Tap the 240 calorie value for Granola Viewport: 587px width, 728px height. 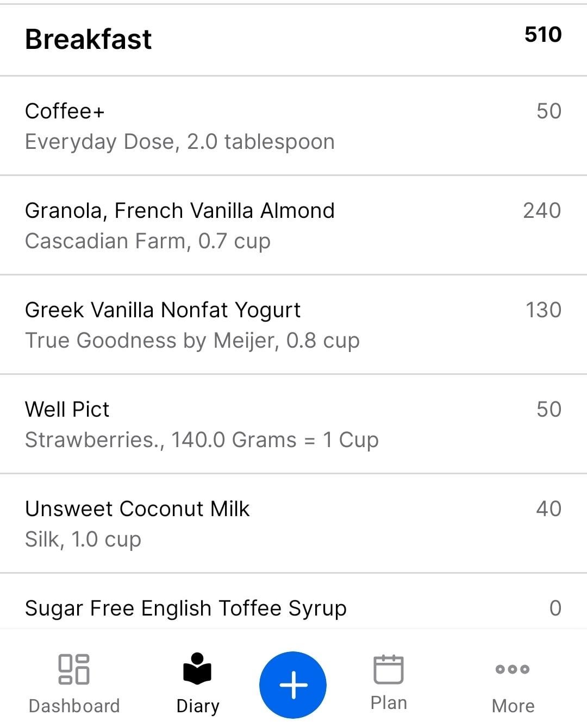[x=542, y=210]
